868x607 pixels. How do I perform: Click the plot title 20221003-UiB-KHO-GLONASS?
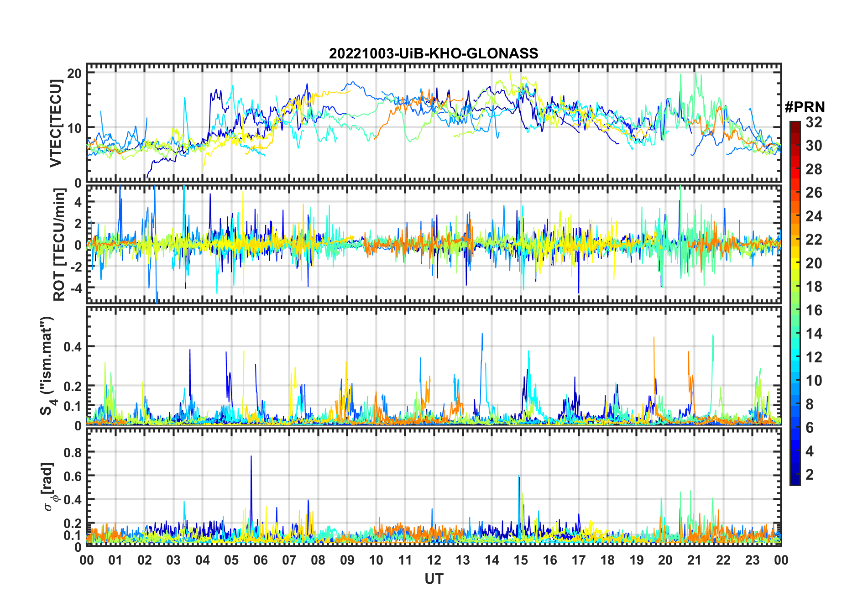pos(434,53)
